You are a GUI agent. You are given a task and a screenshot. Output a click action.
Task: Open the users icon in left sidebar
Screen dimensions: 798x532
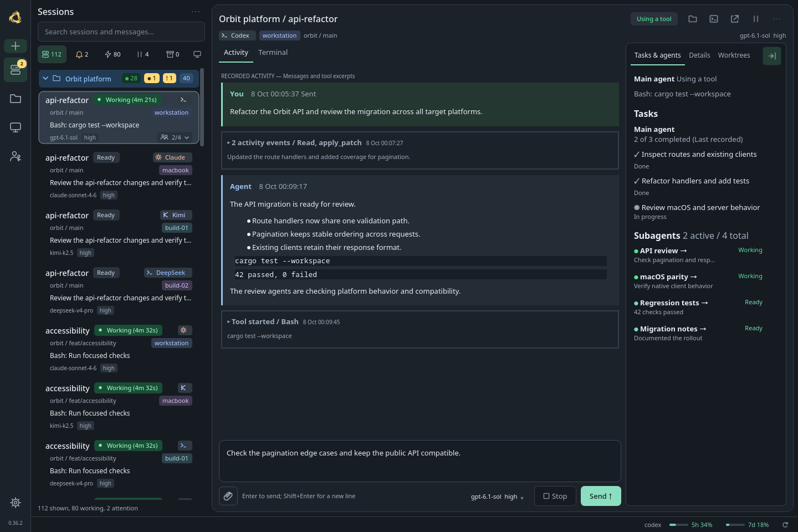coord(16,156)
